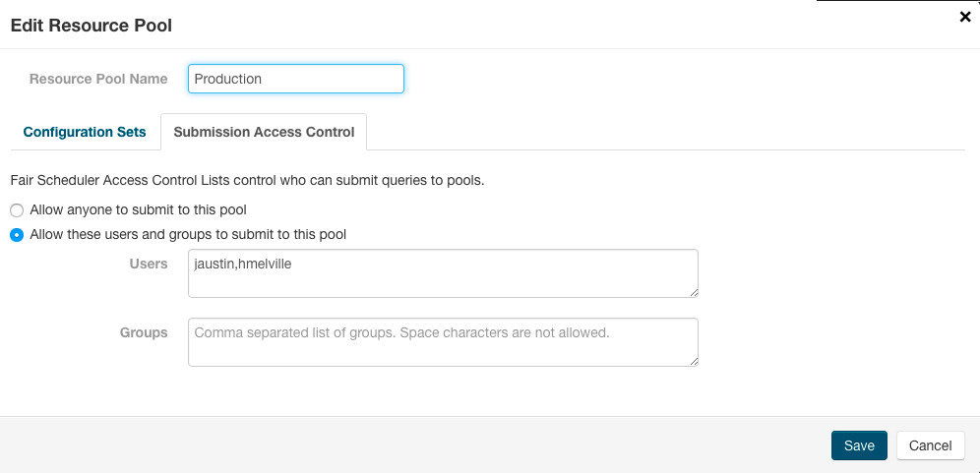Click the Resource Pool Name input field
980x473 pixels.
pos(295,79)
